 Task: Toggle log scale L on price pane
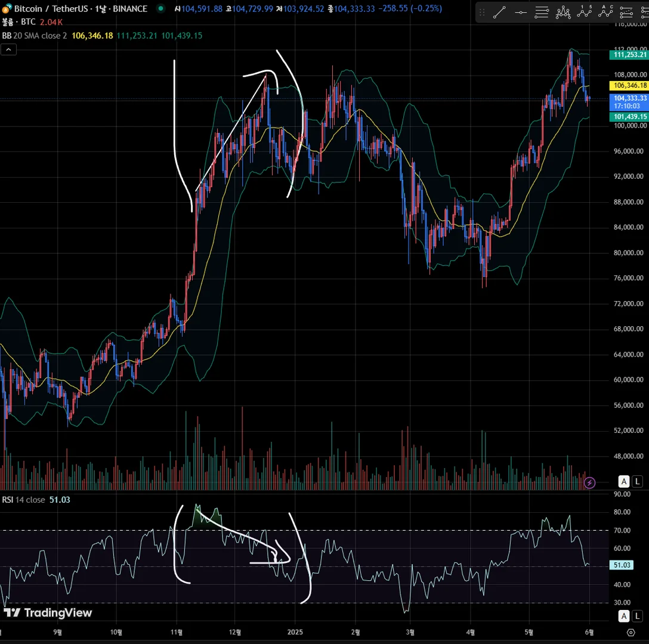pos(638,481)
